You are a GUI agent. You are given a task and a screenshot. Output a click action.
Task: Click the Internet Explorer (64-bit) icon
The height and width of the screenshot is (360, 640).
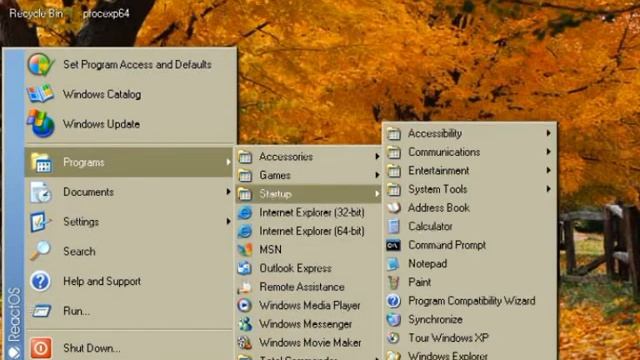coord(245,231)
